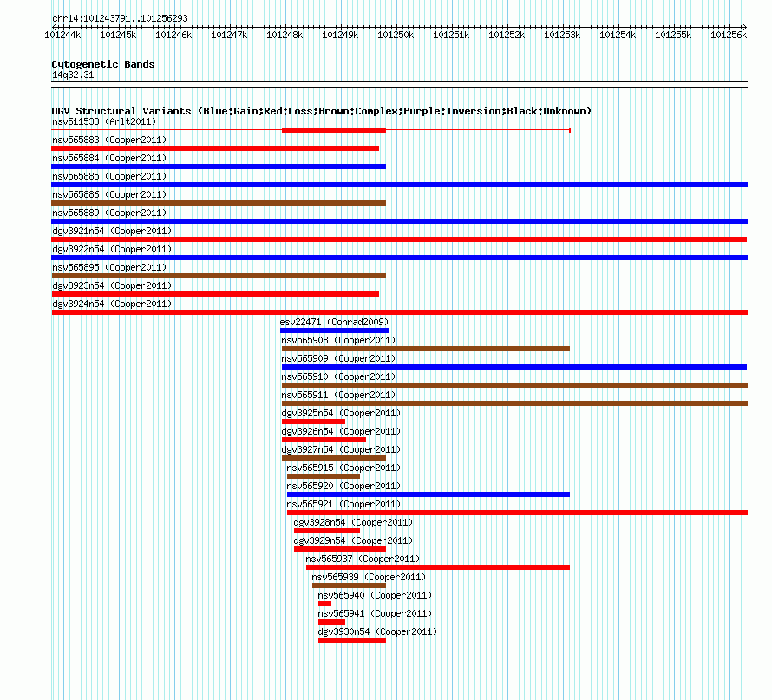Select the dgv3928n54 (Cooper2011) label
The width and height of the screenshot is (772, 700).
coord(354,522)
